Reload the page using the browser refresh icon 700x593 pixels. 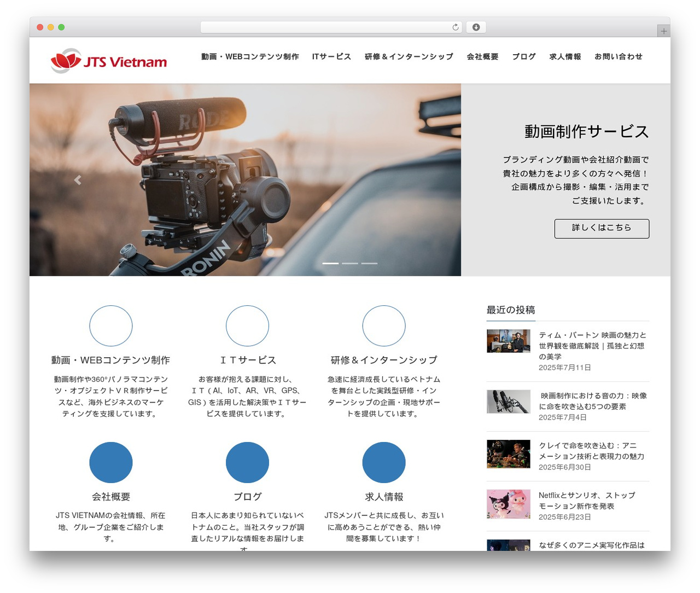pyautogui.click(x=456, y=27)
